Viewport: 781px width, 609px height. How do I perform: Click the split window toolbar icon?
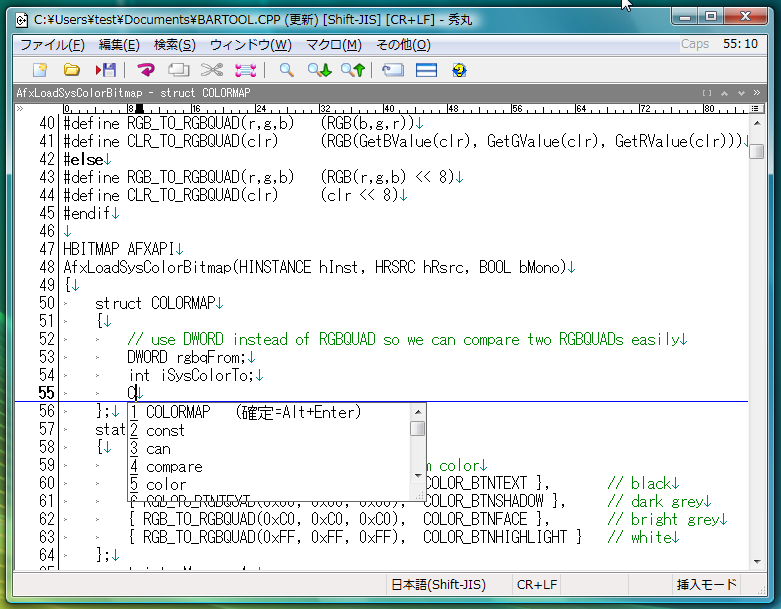[426, 70]
